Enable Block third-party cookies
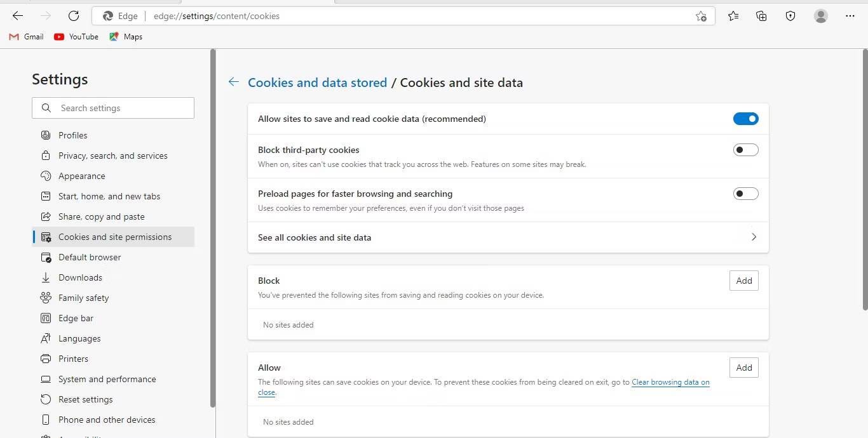This screenshot has width=868, height=438. tap(745, 149)
